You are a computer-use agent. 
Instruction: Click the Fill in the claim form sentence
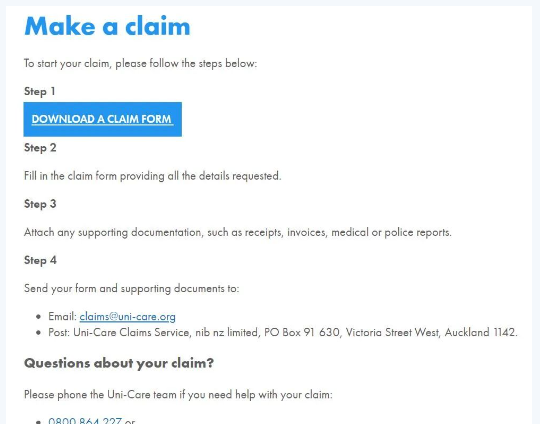(152, 176)
